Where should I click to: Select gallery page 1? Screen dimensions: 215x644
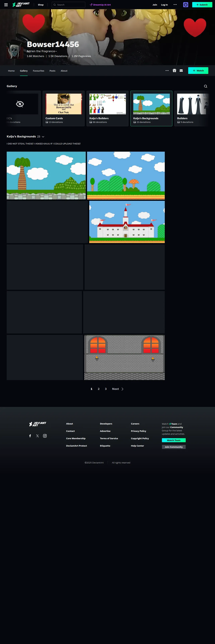click(x=91, y=389)
